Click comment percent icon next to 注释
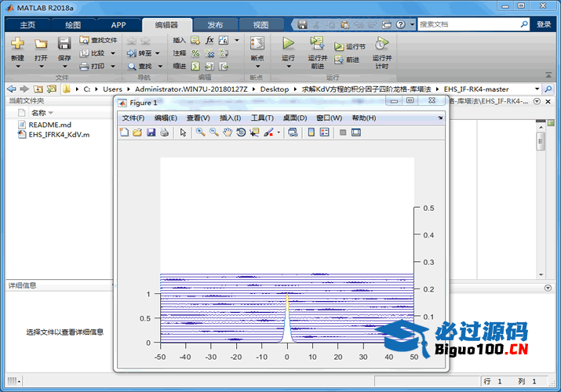The height and width of the screenshot is (392, 561). tap(195, 53)
